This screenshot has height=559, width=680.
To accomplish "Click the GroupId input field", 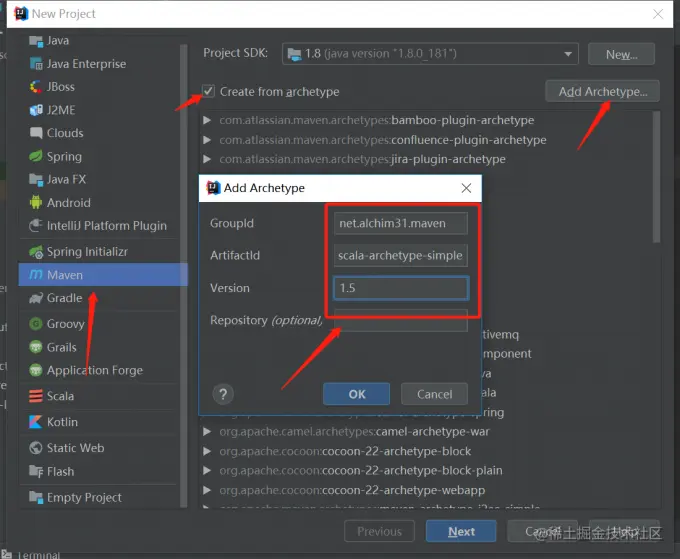I will 400,223.
